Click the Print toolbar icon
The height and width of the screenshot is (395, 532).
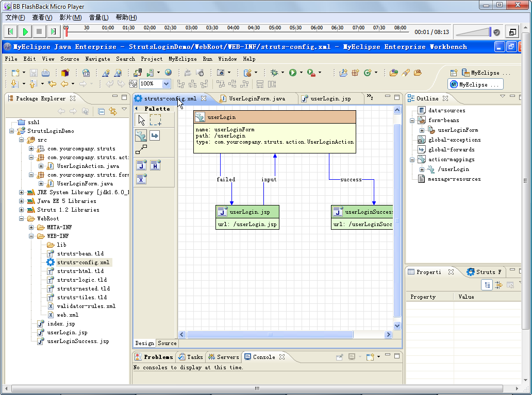(45, 73)
